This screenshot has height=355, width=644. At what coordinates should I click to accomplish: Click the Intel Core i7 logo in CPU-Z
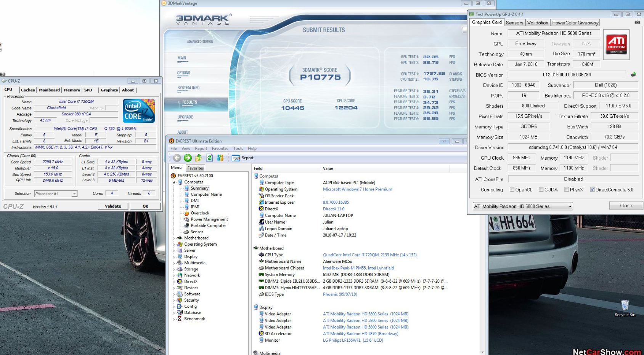[139, 111]
